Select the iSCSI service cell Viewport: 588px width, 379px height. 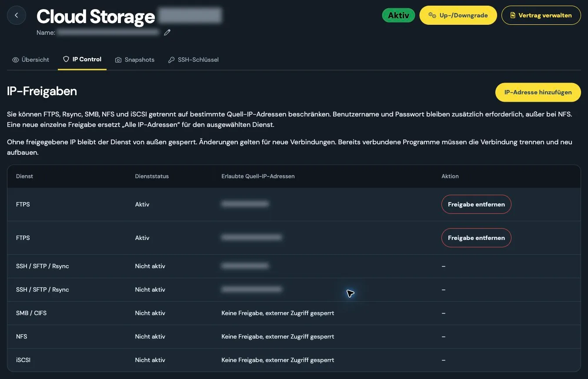click(23, 360)
